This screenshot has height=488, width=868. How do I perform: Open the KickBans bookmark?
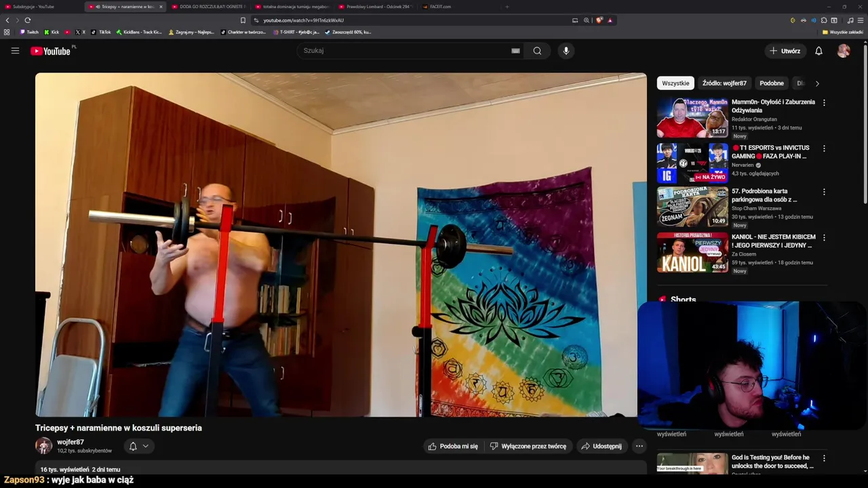click(139, 32)
